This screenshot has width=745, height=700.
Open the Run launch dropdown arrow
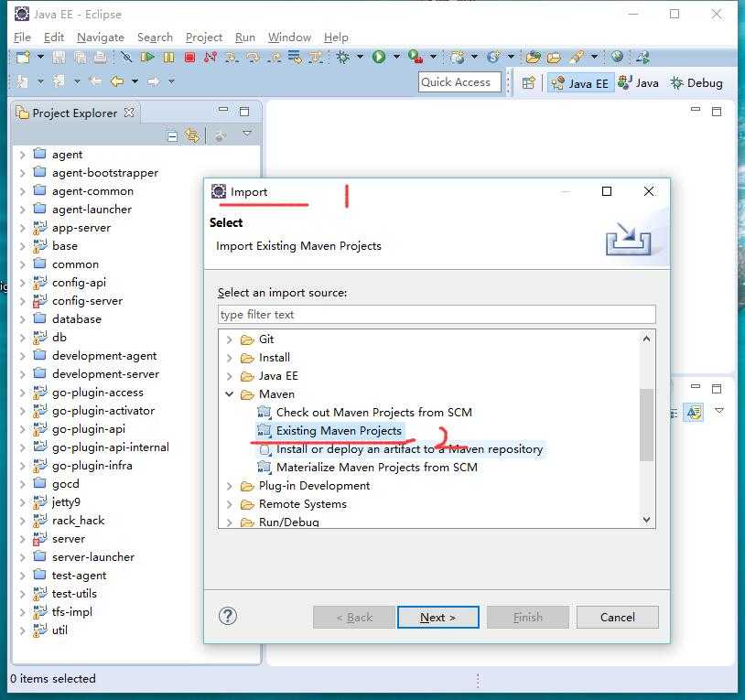pyautogui.click(x=396, y=57)
